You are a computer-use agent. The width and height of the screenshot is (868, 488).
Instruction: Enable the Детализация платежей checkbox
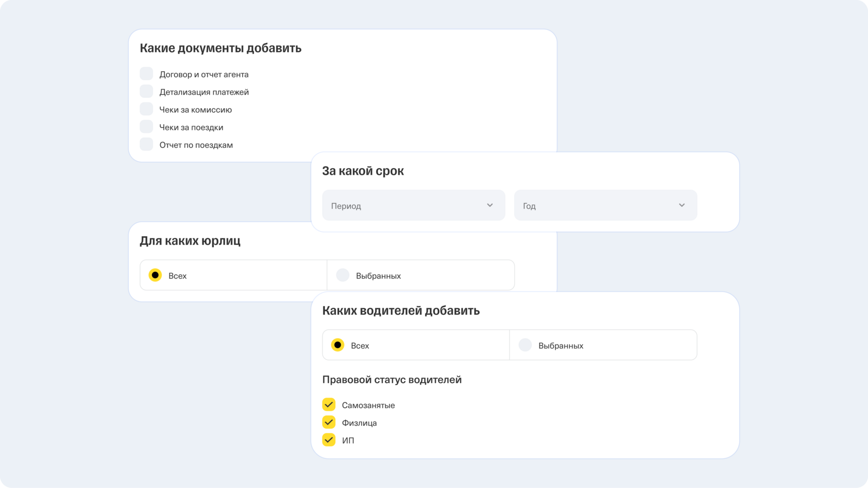point(146,91)
